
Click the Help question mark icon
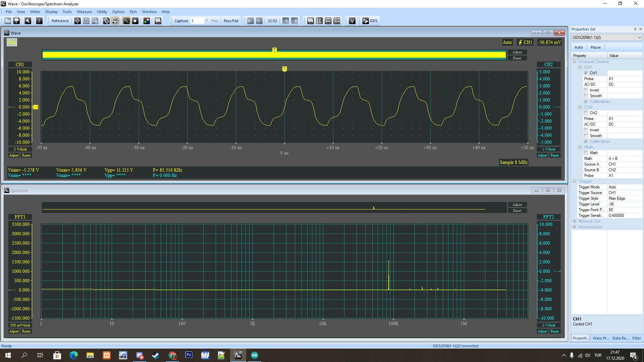[x=39, y=21]
